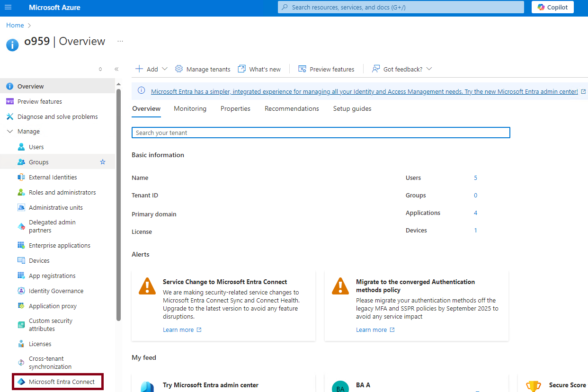Open the Users count link 5
Viewport: 588px width, 392px height.
[476, 178]
